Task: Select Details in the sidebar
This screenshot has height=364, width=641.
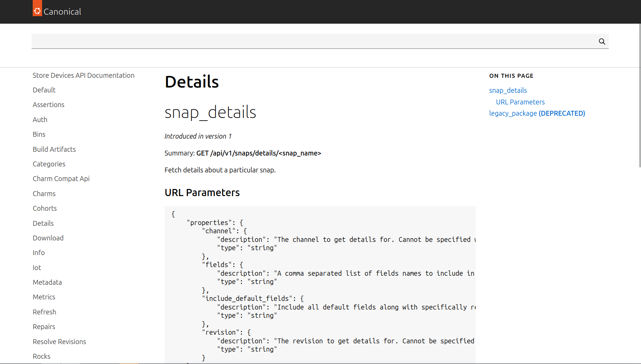Action: [x=43, y=224]
